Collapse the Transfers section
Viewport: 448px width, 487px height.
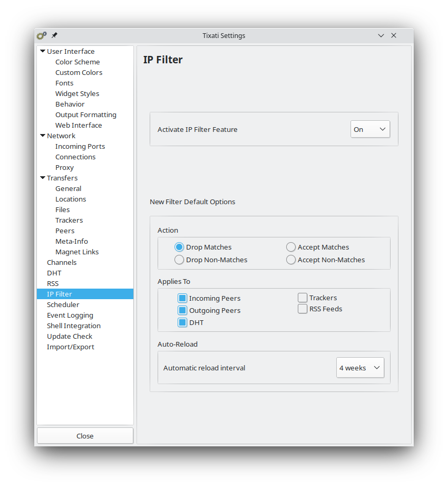[x=43, y=178]
